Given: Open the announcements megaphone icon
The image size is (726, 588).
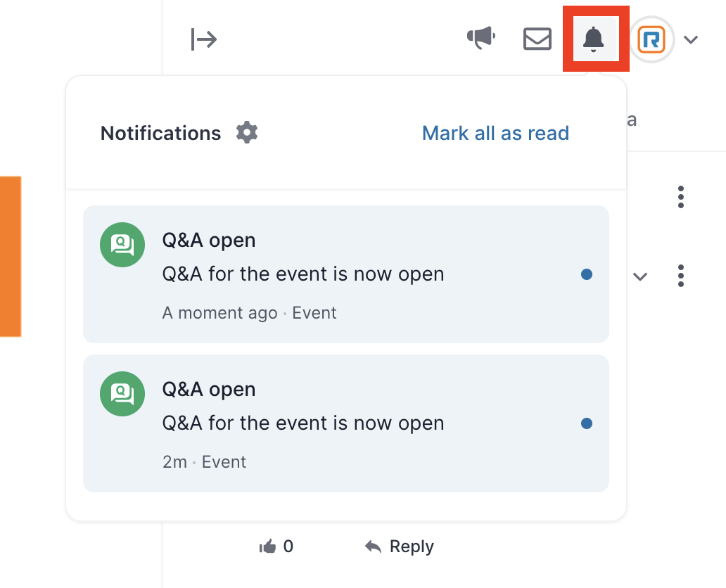Looking at the screenshot, I should pos(481,38).
